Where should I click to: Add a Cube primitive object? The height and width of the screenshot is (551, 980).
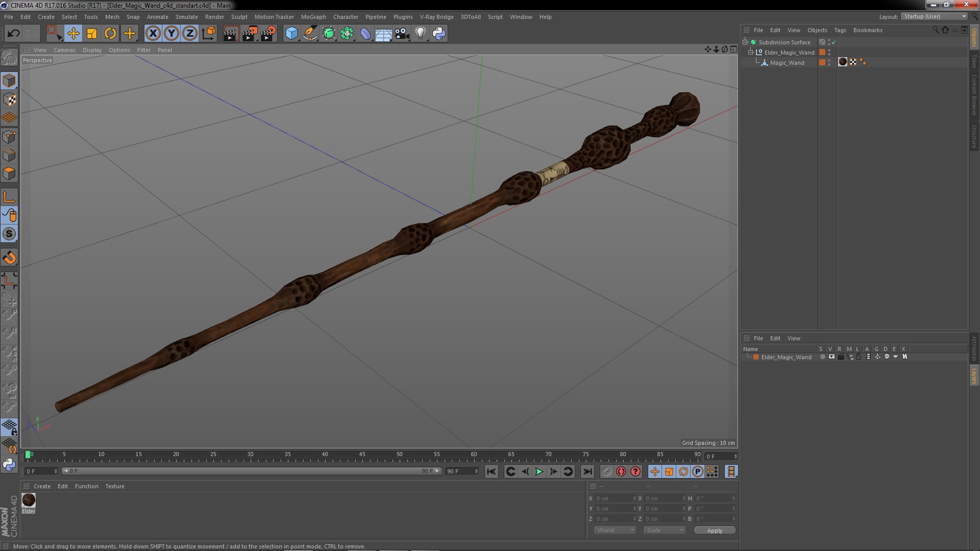[x=291, y=34]
